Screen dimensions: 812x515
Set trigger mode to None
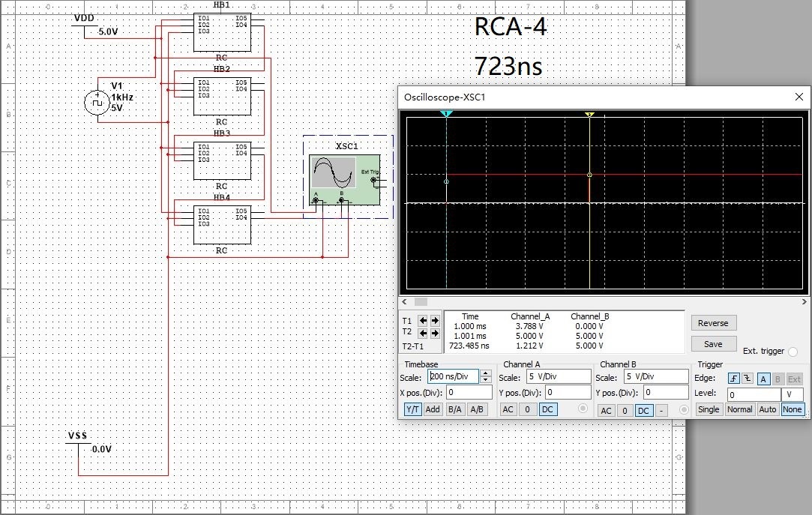[x=792, y=409]
